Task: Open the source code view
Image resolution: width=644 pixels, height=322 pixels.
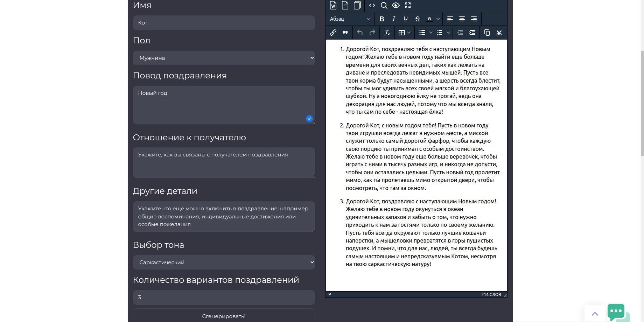Action: pyautogui.click(x=372, y=5)
